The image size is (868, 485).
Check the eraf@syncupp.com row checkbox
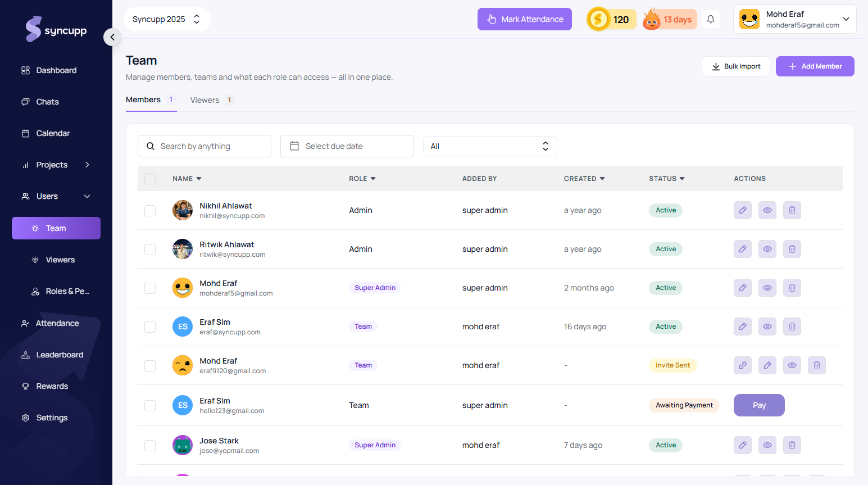pos(150,327)
